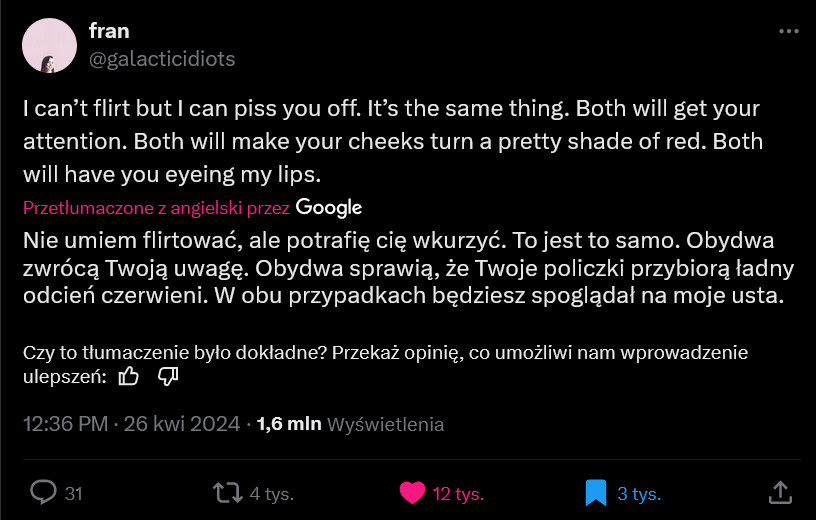Click the 3 tys. bookmarks count
The width and height of the screenshot is (816, 520).
pos(638,493)
